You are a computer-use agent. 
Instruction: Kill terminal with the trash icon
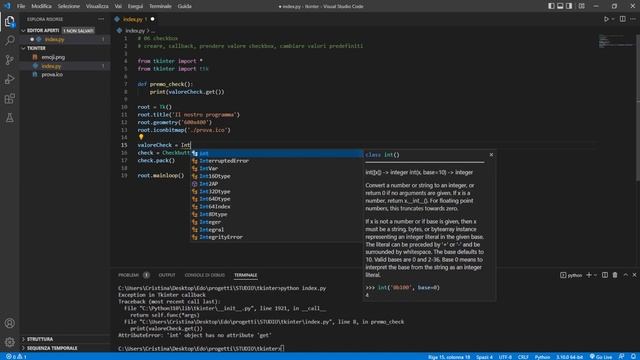[x=615, y=275]
